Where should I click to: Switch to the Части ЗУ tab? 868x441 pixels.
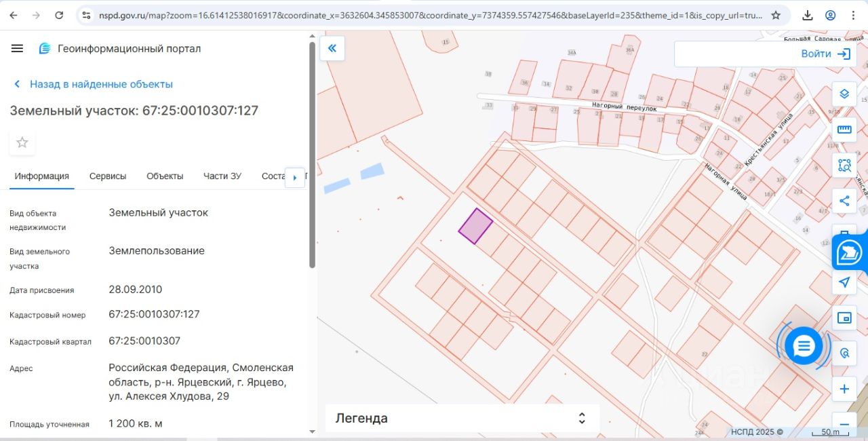tap(222, 176)
